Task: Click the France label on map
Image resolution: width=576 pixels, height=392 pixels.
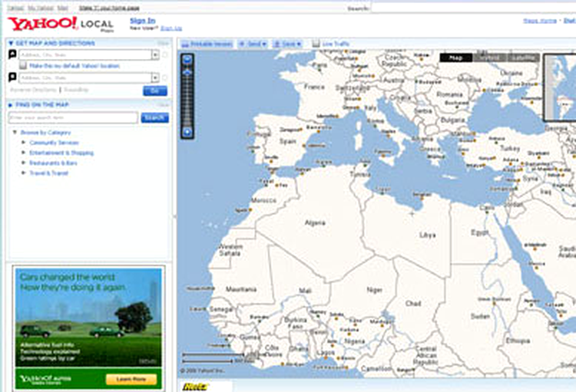Action: click(x=314, y=87)
